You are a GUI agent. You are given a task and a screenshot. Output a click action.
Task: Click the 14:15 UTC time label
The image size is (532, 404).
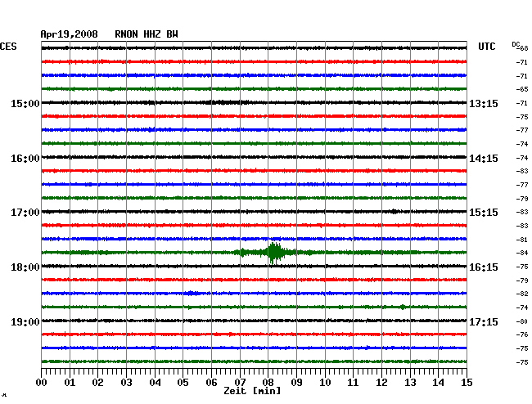[484, 159]
